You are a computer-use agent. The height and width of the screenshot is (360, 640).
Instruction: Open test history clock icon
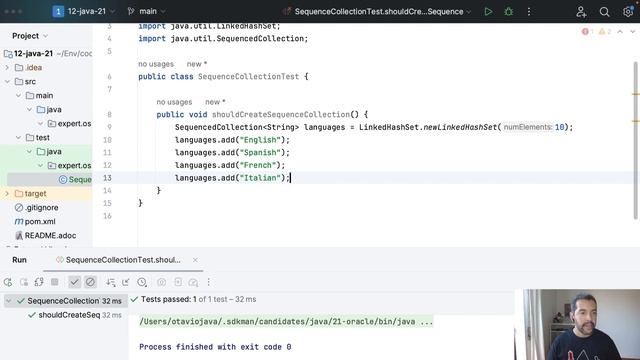(x=142, y=282)
